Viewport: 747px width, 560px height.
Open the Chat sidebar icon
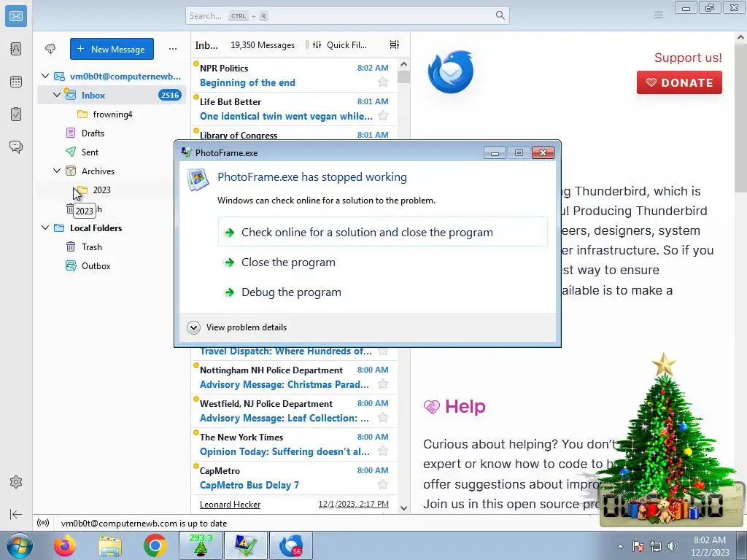(x=16, y=147)
